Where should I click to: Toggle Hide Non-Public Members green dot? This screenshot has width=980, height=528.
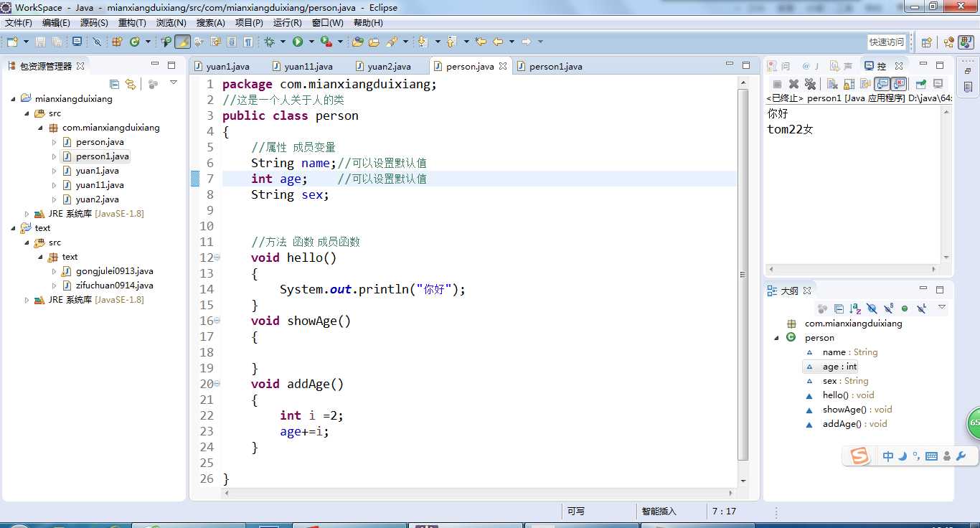tap(905, 308)
